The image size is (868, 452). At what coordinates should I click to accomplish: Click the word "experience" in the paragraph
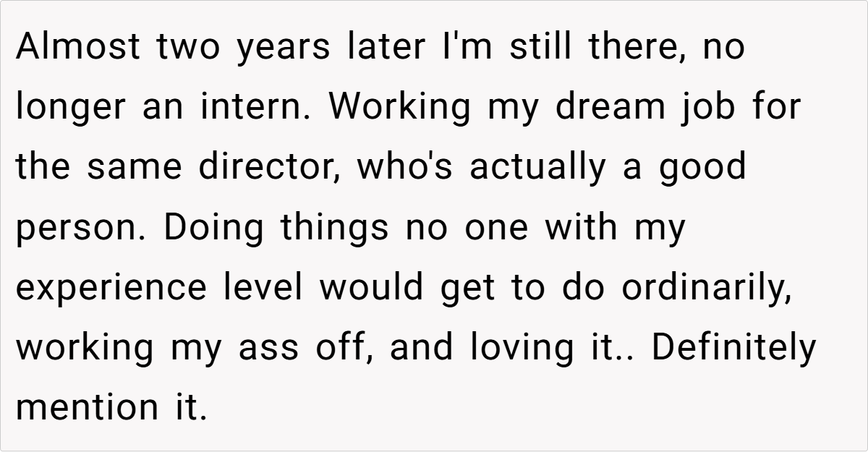111,287
